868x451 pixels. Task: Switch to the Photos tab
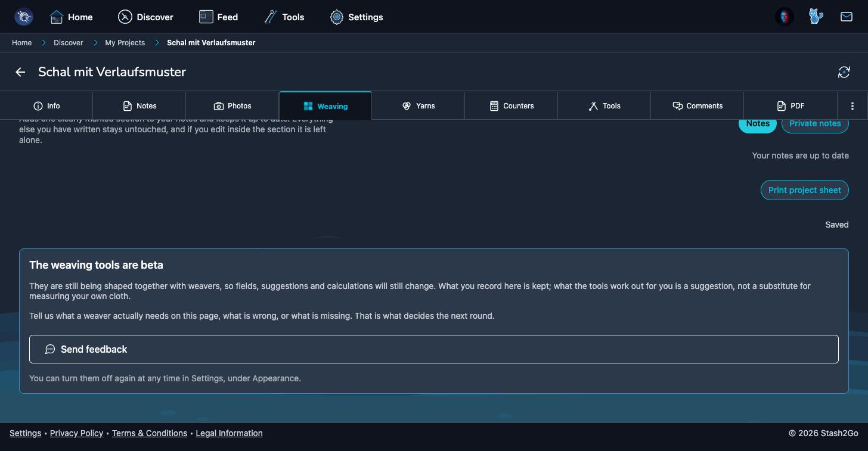click(232, 106)
